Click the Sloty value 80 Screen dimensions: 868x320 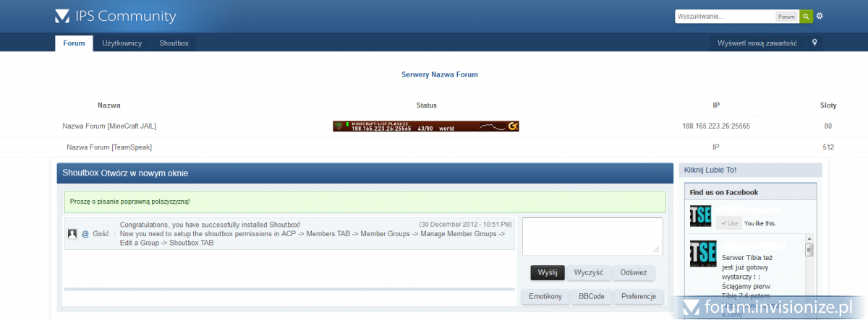(x=828, y=126)
